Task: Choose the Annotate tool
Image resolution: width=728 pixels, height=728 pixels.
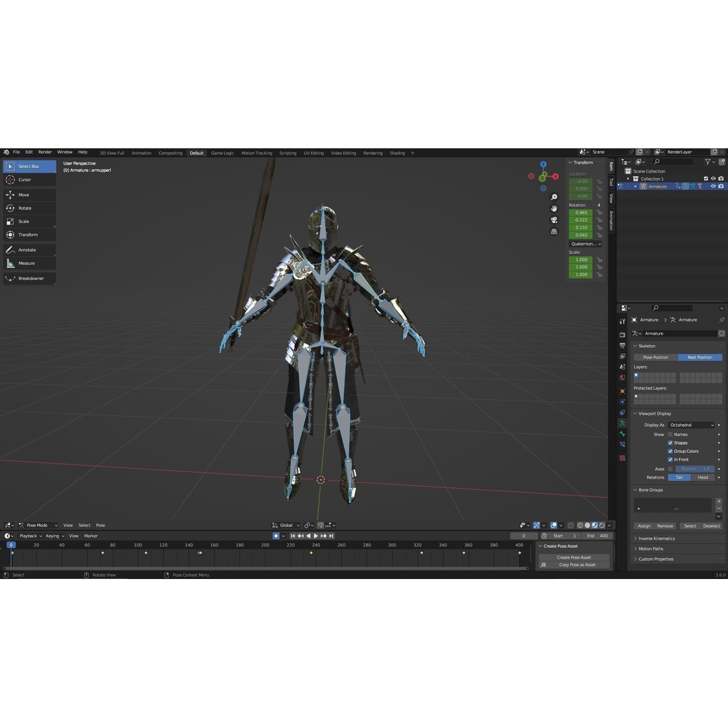Action: 29,250
